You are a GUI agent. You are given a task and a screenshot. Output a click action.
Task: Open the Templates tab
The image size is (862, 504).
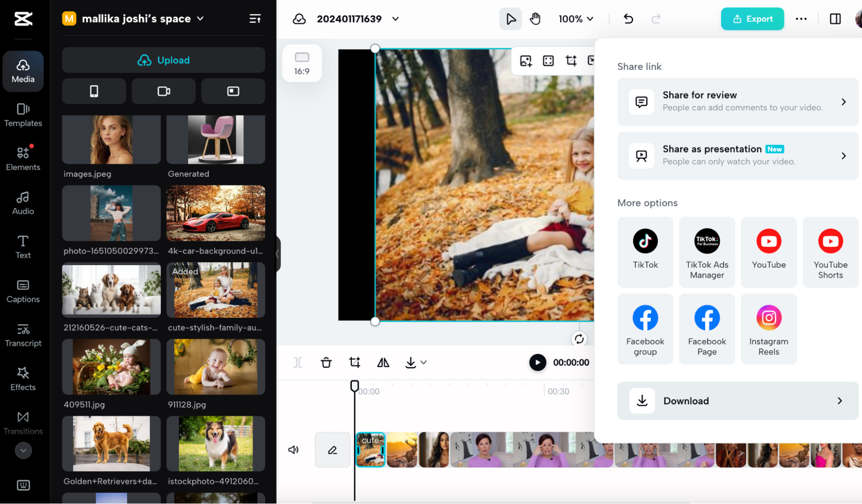click(23, 114)
